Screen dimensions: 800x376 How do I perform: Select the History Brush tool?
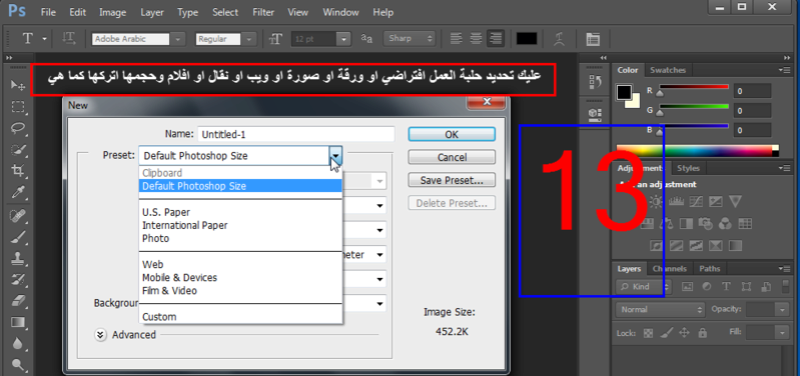pos(18,280)
